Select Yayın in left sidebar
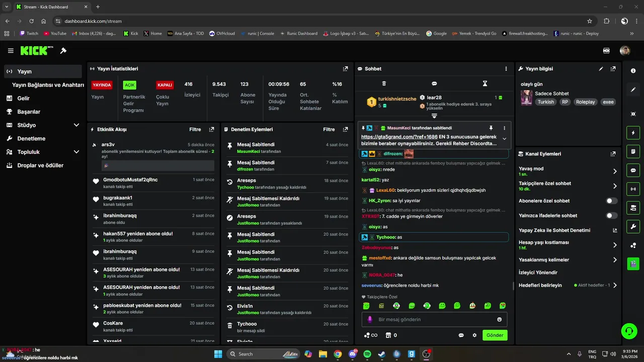This screenshot has width=644, height=362. click(43, 71)
